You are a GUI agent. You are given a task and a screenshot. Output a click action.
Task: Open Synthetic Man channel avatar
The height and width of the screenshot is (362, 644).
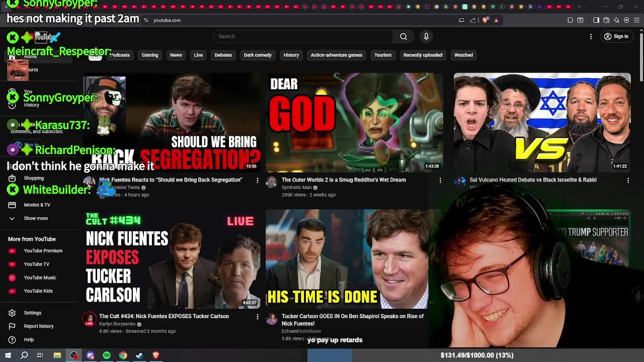tap(272, 182)
